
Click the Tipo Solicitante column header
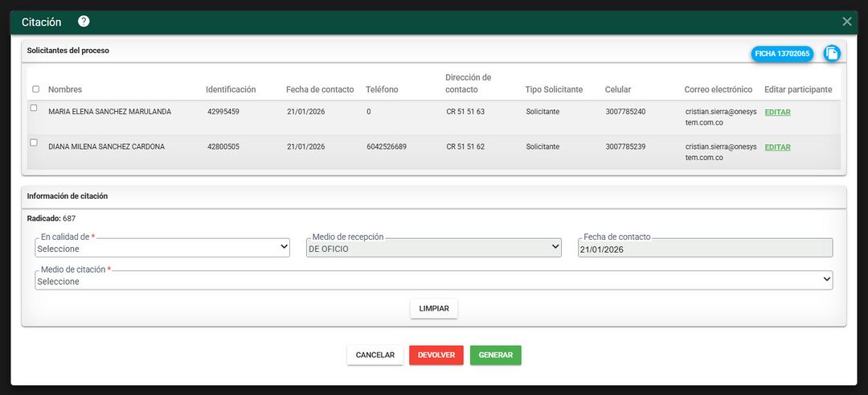point(554,89)
